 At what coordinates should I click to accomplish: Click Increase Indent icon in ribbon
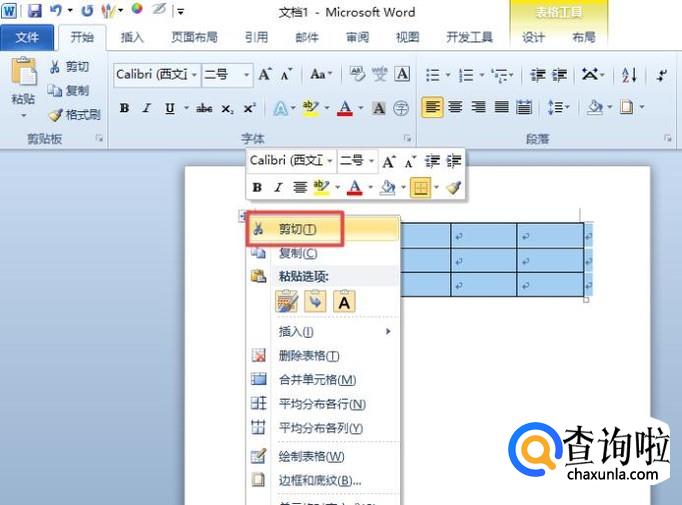coord(559,75)
